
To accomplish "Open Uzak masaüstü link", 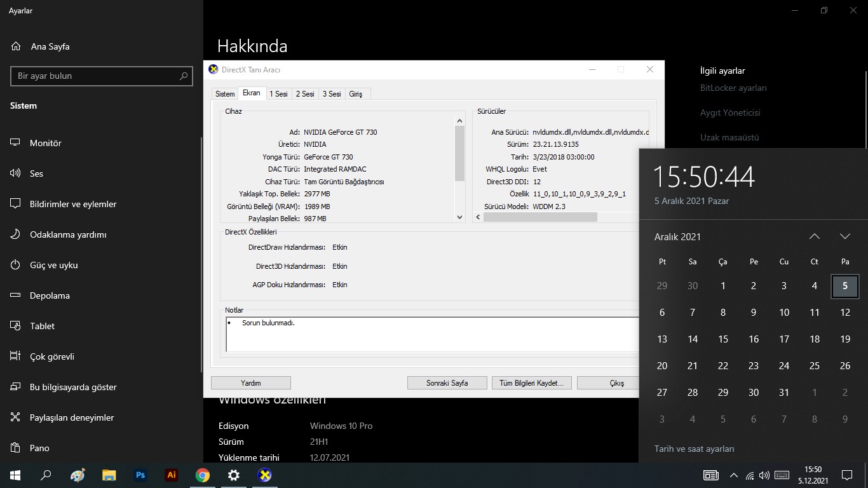I will (x=729, y=137).
